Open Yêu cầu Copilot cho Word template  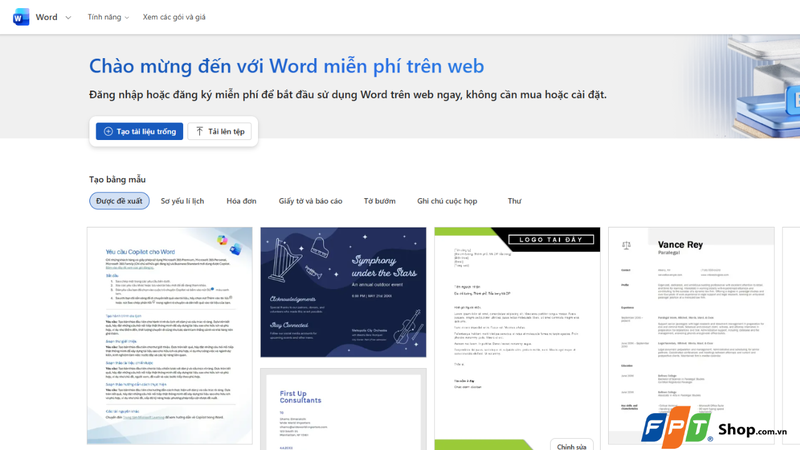[169, 336]
